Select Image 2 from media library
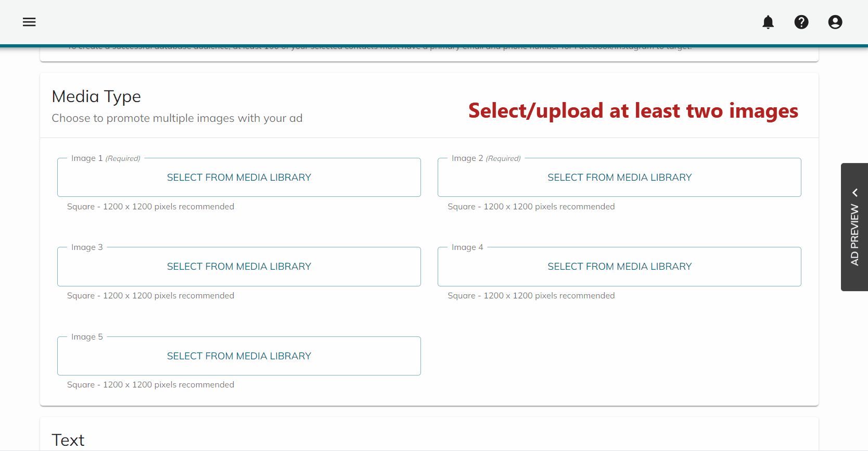The image size is (868, 451). tap(619, 178)
